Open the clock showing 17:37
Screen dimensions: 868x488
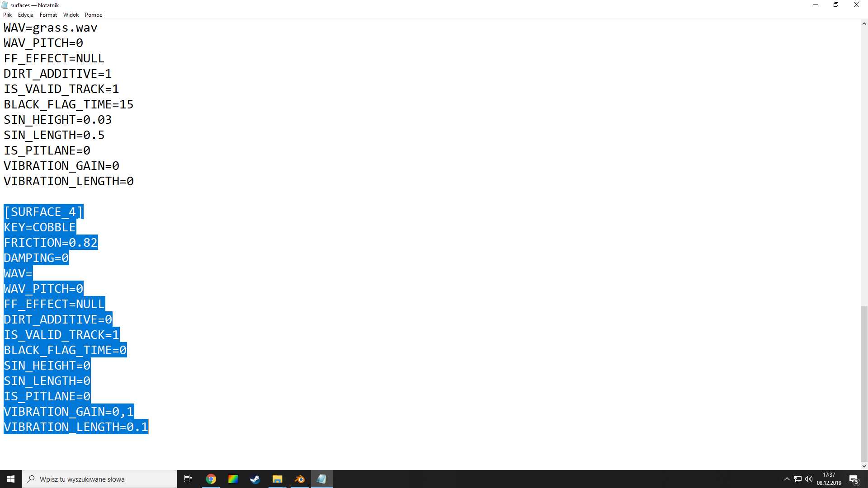pos(829,479)
